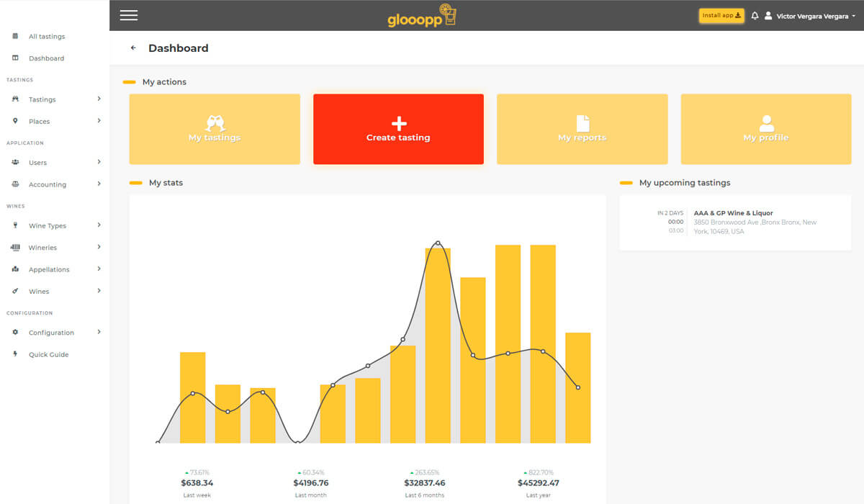Image resolution: width=864 pixels, height=504 pixels.
Task: Expand the Tastings submenu chevron
Action: 99,99
